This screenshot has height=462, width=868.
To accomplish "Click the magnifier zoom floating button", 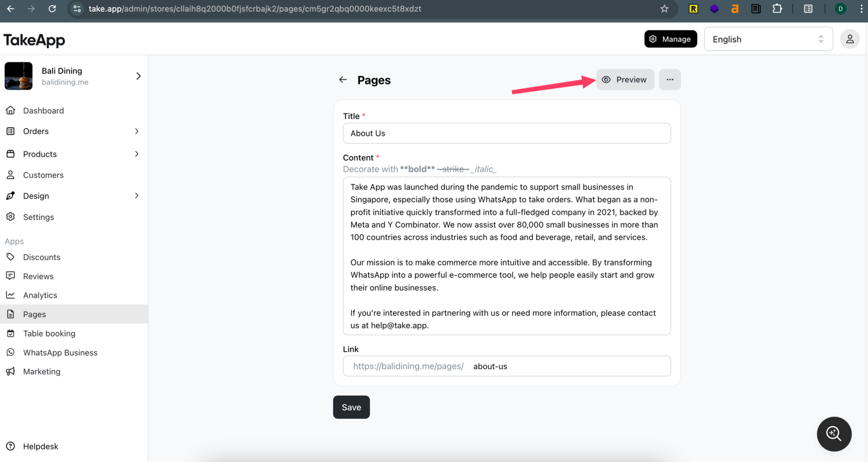I will coord(834,434).
